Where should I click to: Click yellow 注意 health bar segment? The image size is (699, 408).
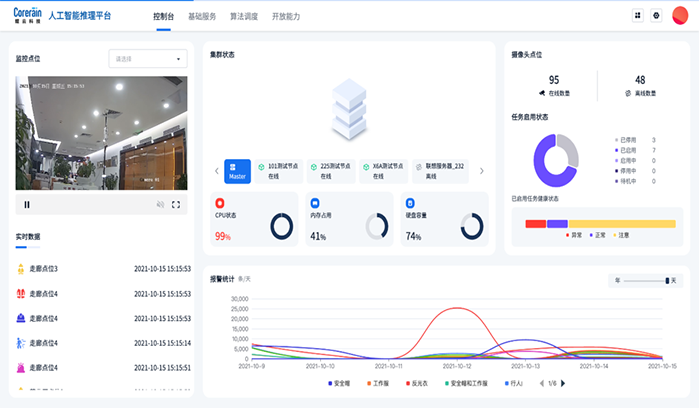tap(622, 224)
